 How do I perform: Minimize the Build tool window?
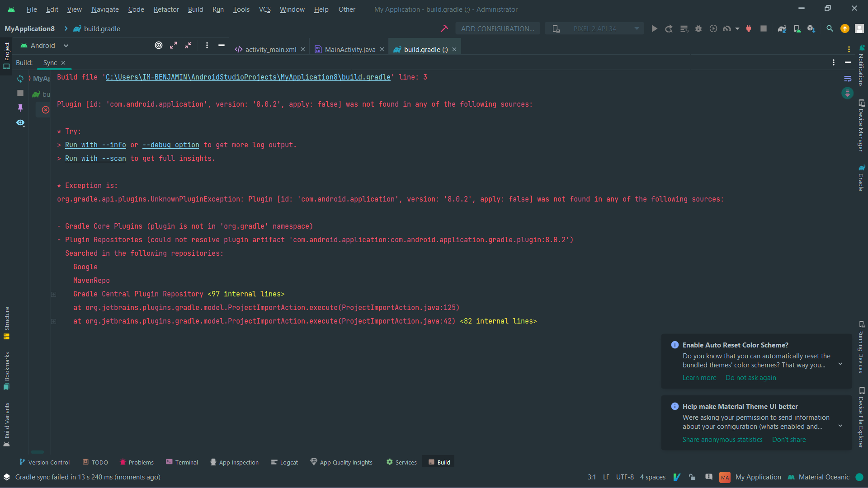[848, 62]
